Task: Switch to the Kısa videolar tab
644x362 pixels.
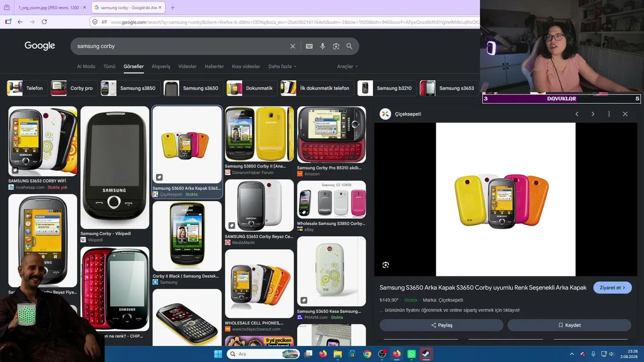Action: [246, 66]
